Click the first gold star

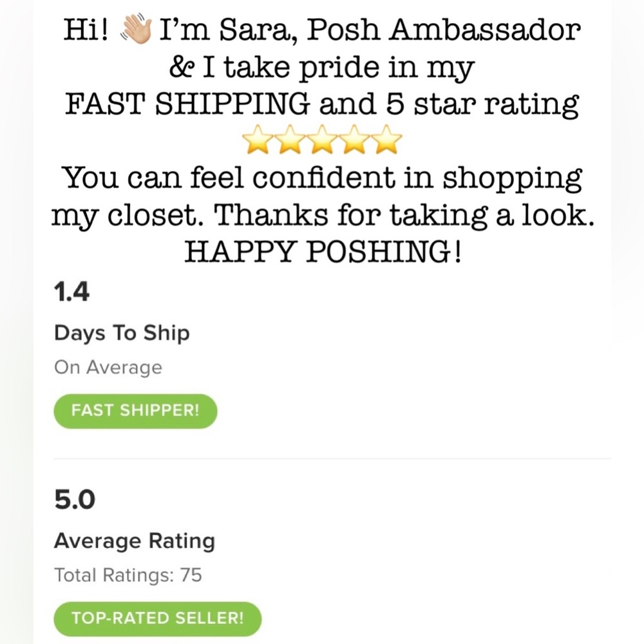(258, 140)
